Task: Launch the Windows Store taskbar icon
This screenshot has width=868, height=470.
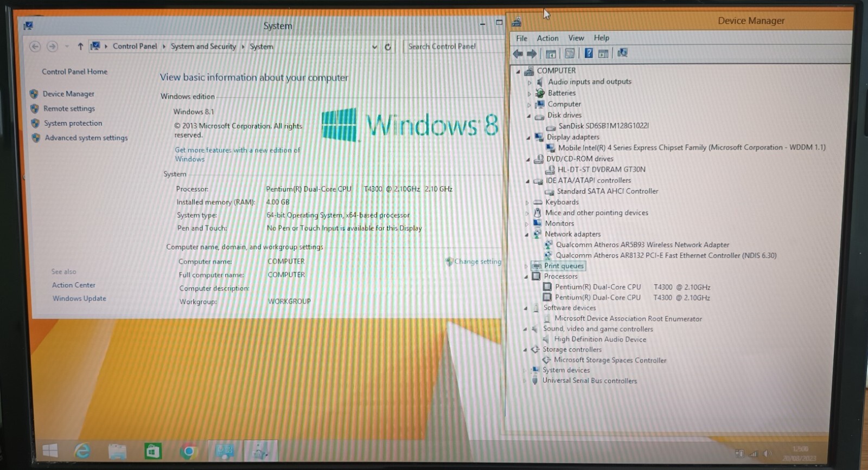Action: tap(153, 451)
